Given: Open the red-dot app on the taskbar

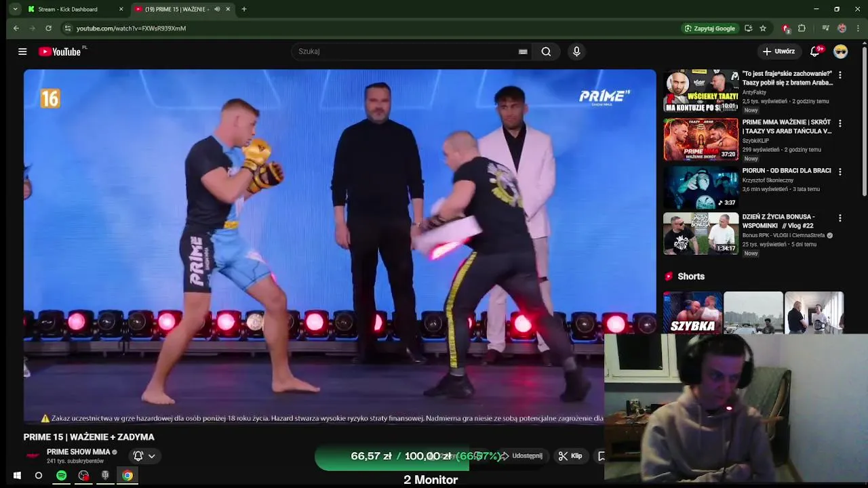Looking at the screenshot, I should [83, 476].
